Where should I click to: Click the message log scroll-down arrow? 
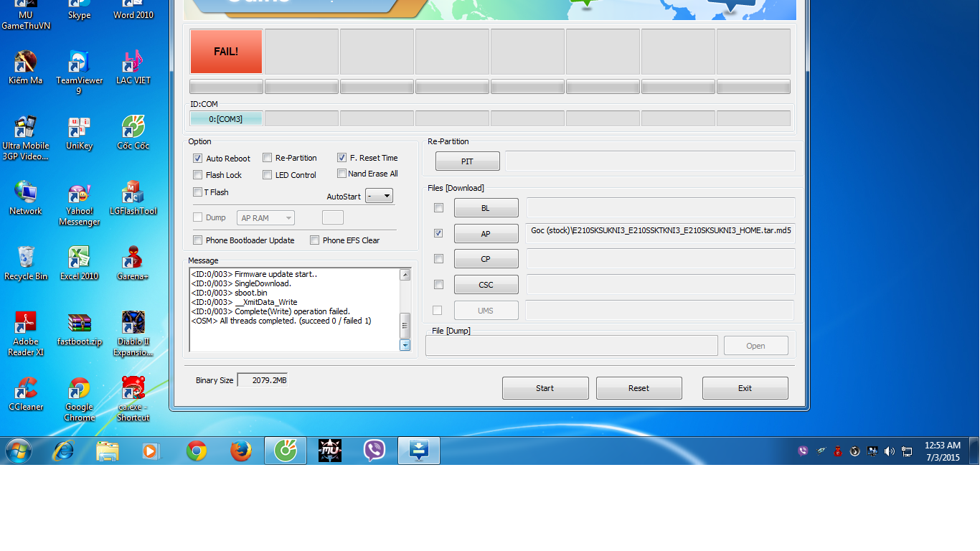[x=405, y=345]
